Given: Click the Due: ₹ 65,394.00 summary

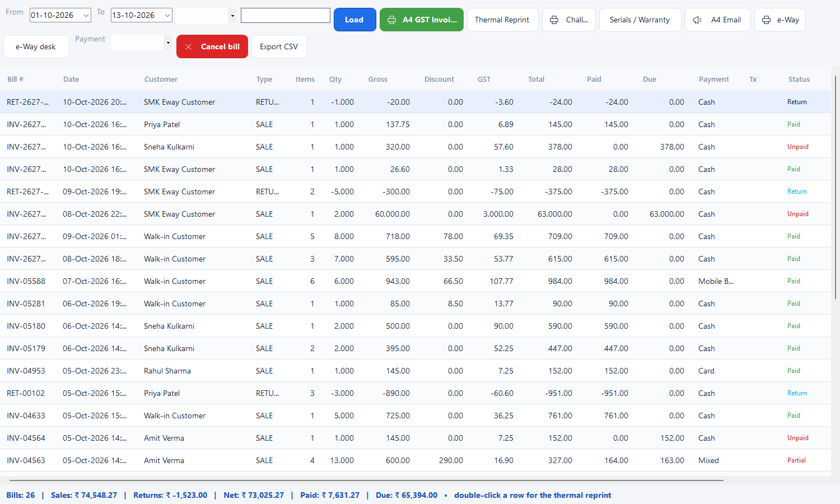Looking at the screenshot, I should (x=407, y=495).
